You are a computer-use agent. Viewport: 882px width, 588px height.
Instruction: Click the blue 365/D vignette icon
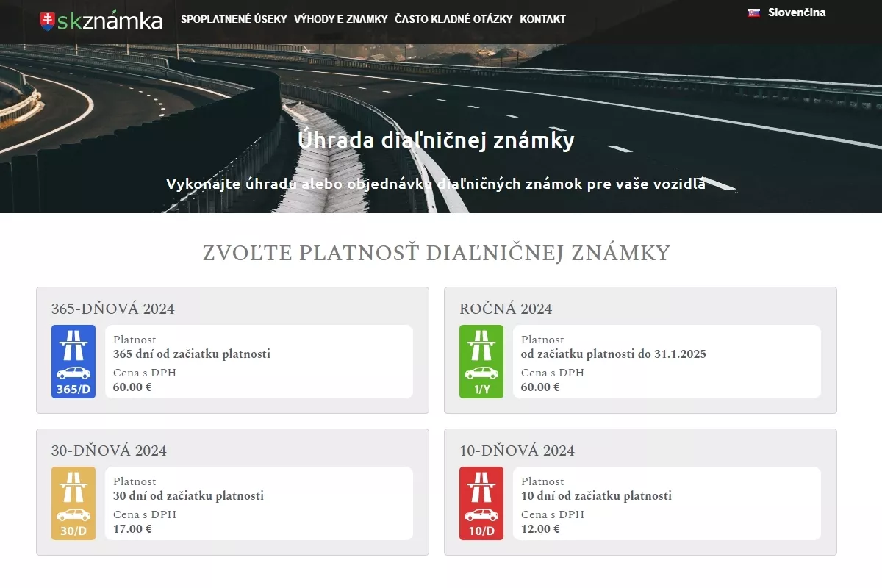pos(73,362)
